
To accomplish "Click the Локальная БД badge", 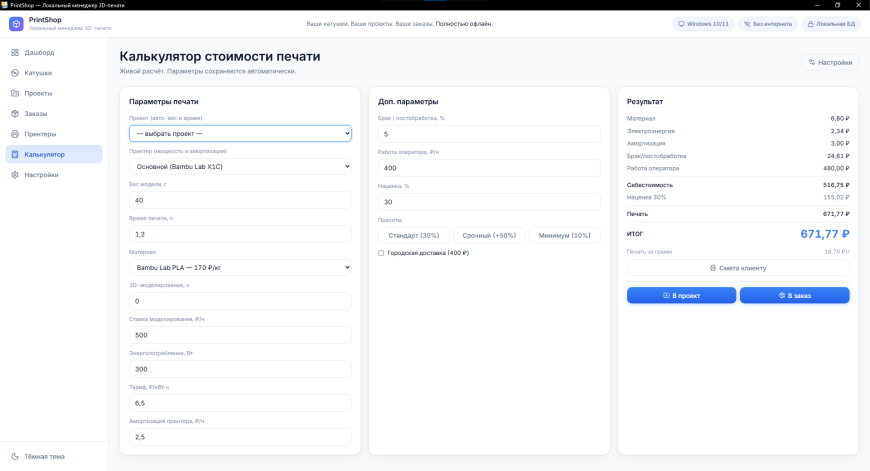I will pyautogui.click(x=831, y=24).
